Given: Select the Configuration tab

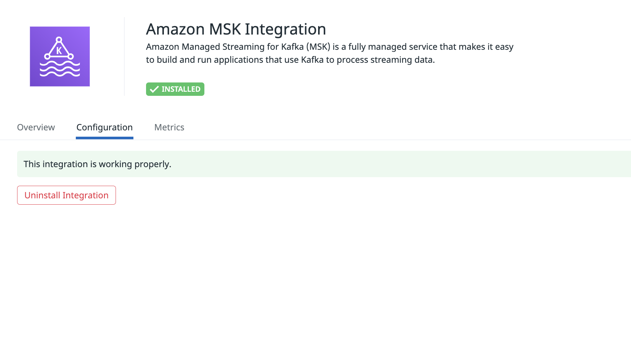Looking at the screenshot, I should [104, 127].
